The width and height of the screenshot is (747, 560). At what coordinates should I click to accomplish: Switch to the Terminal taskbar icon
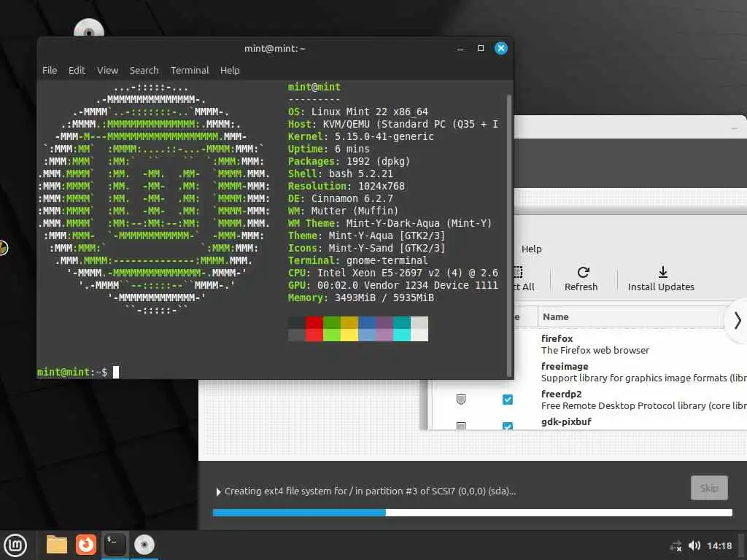pos(115,545)
